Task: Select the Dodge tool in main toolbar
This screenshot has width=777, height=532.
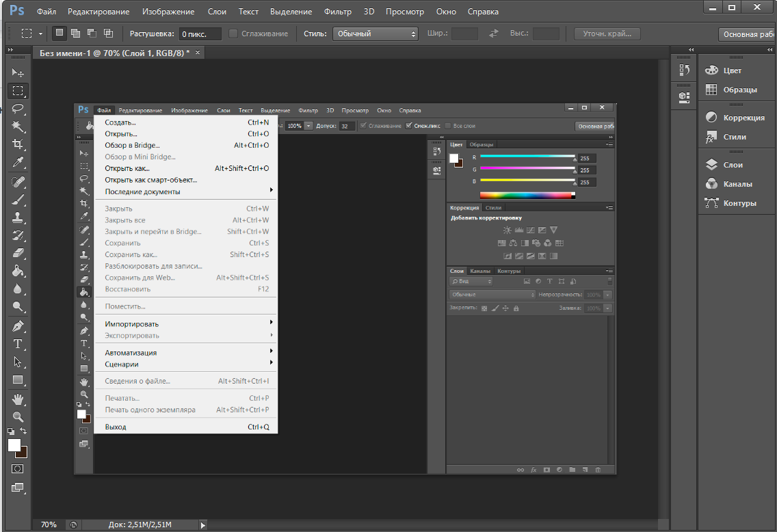Action: tap(17, 306)
